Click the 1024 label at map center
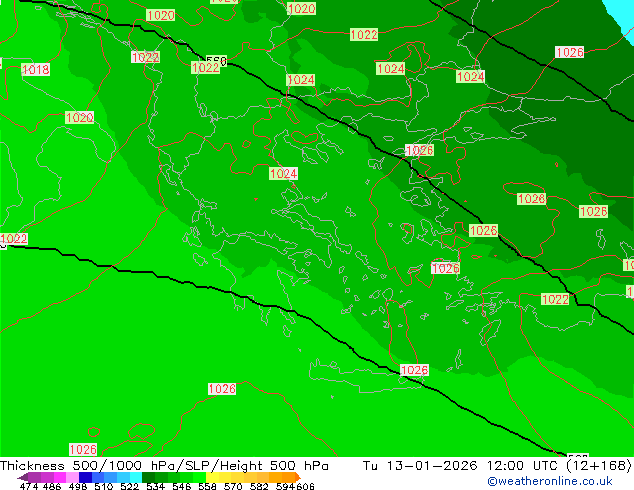Image resolution: width=634 pixels, height=490 pixels. tap(284, 174)
